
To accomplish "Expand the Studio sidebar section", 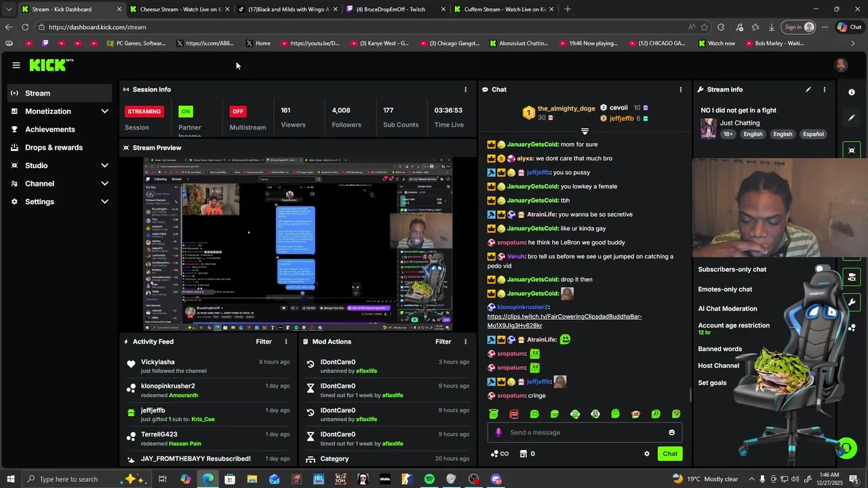I will [x=104, y=165].
